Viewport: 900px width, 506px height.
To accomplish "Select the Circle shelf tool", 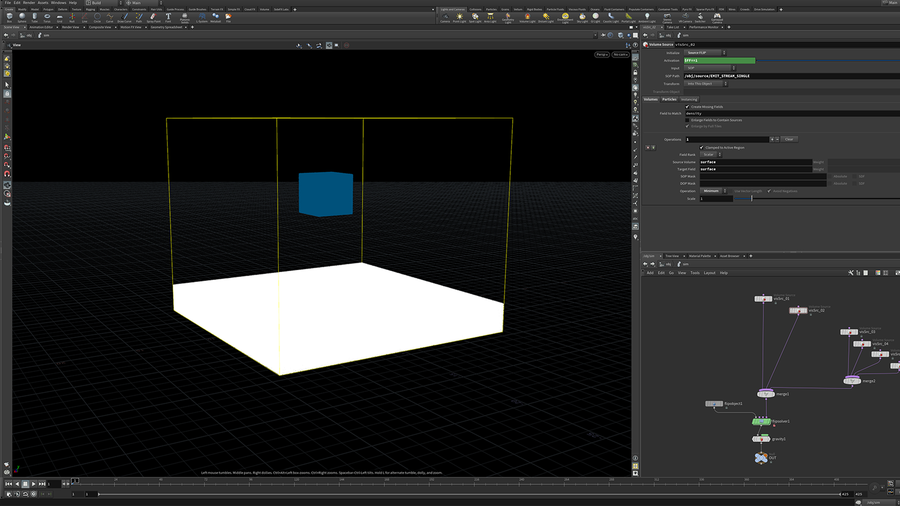I will pos(97,18).
